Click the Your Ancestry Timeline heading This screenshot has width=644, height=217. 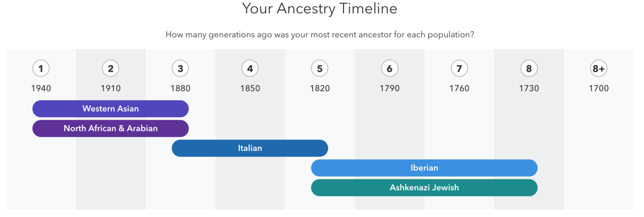[320, 8]
